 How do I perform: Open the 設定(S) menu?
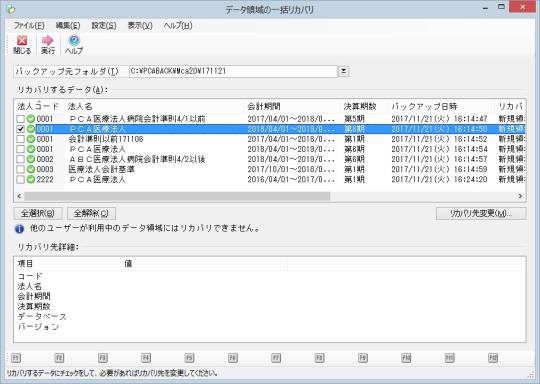(104, 26)
